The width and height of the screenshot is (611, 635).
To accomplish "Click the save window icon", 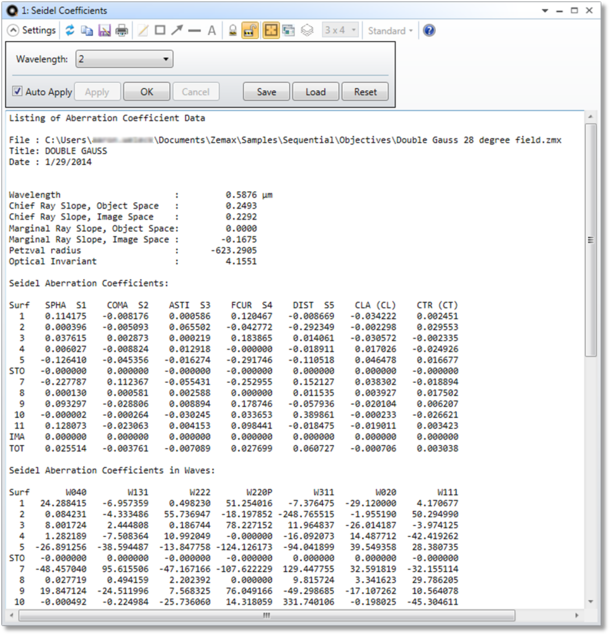I will click(x=103, y=31).
